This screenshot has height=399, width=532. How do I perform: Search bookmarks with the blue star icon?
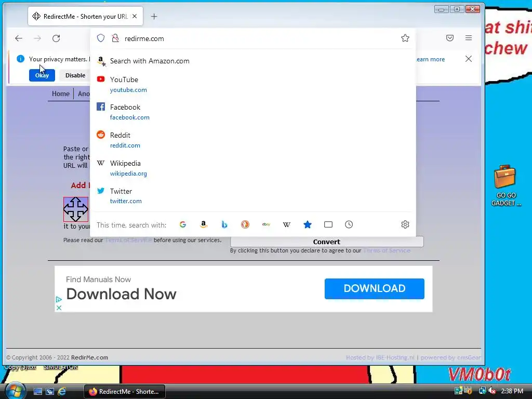308,224
